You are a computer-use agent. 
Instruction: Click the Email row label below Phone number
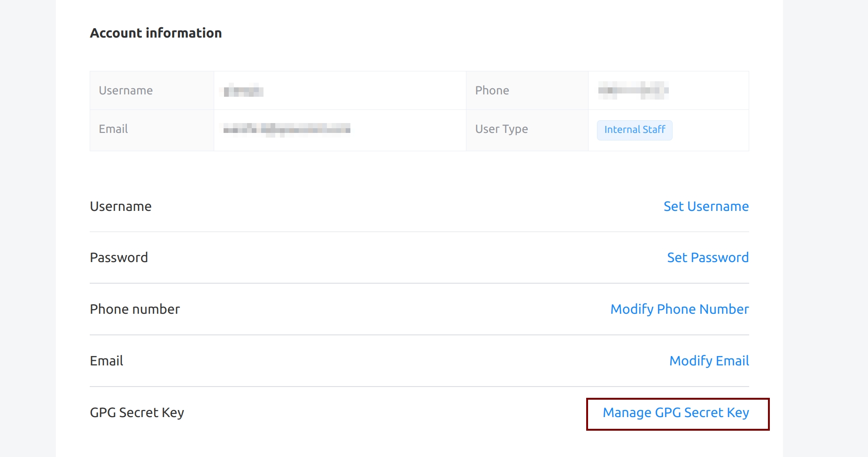coord(107,361)
